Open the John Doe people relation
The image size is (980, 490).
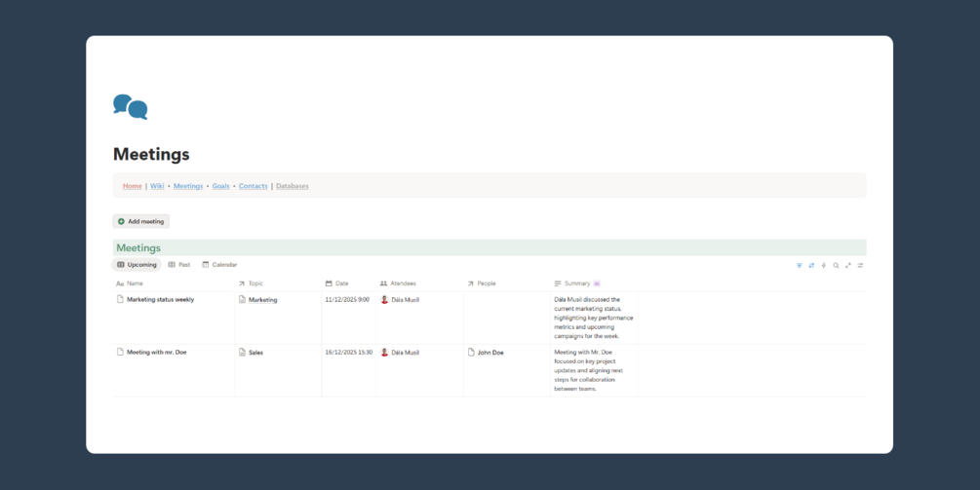click(x=490, y=353)
